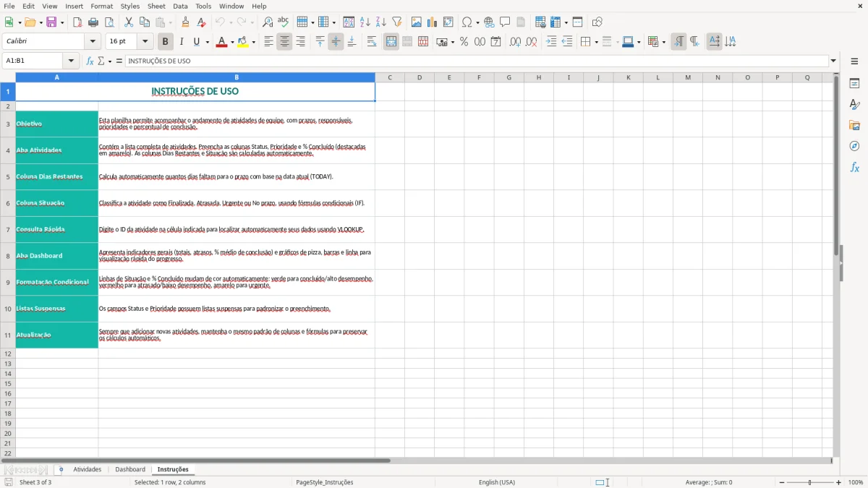Image resolution: width=868 pixels, height=488 pixels.
Task: Click the zoom slider in the status bar
Action: 809,482
